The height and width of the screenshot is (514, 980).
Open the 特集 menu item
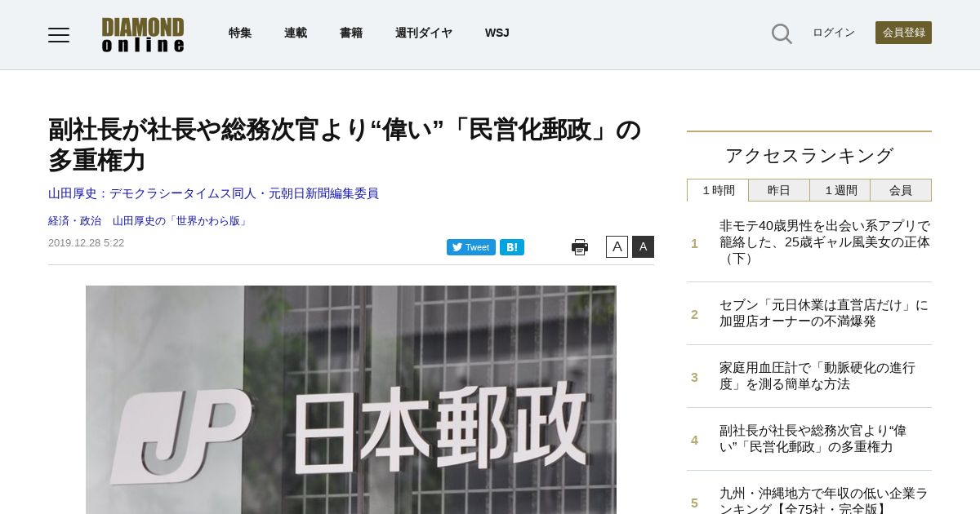[240, 33]
